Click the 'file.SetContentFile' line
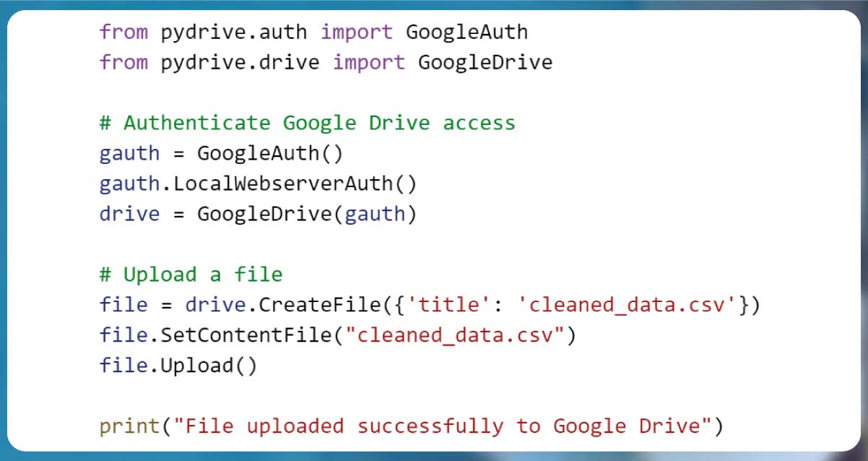Viewport: 868px width, 461px height. (338, 335)
